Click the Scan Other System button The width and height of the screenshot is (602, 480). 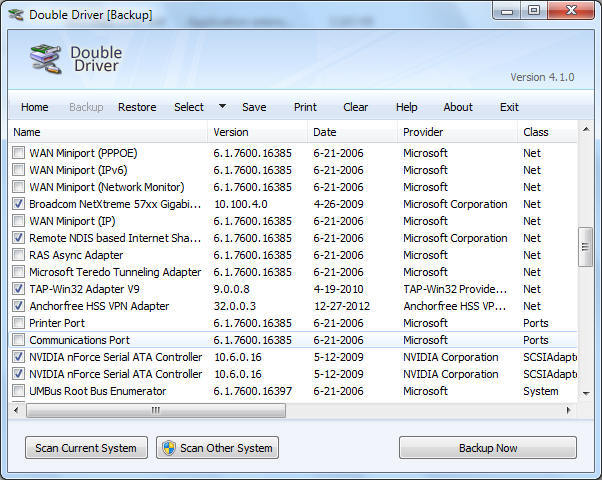click(217, 448)
